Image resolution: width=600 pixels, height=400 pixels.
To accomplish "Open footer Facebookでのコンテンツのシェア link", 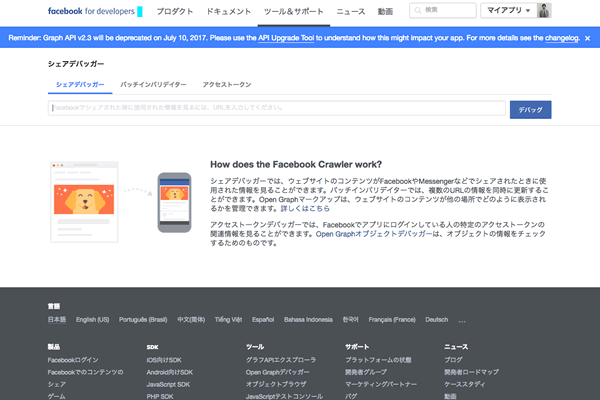I will click(x=85, y=378).
